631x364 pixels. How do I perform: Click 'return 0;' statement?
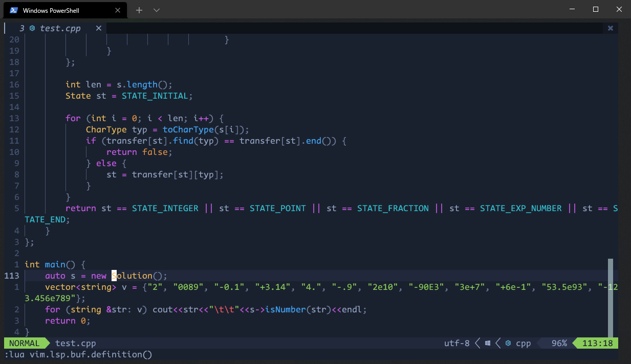point(68,321)
